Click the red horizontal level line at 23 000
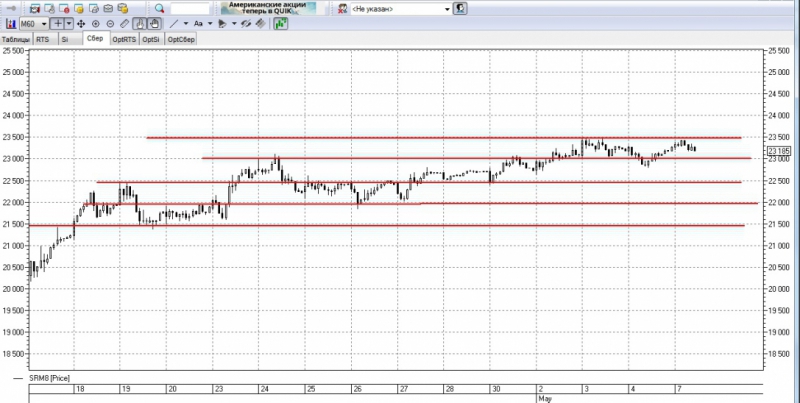 [476, 158]
